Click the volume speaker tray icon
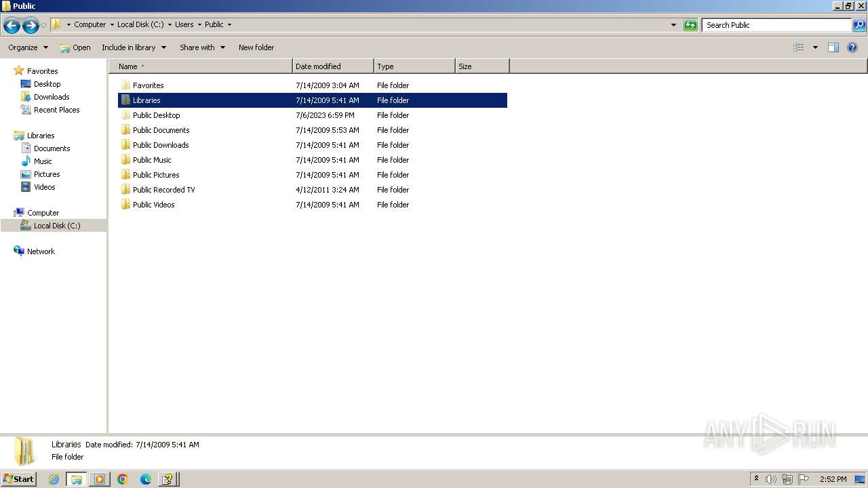Screen dimensions: 868x488 pyautogui.click(x=770, y=479)
